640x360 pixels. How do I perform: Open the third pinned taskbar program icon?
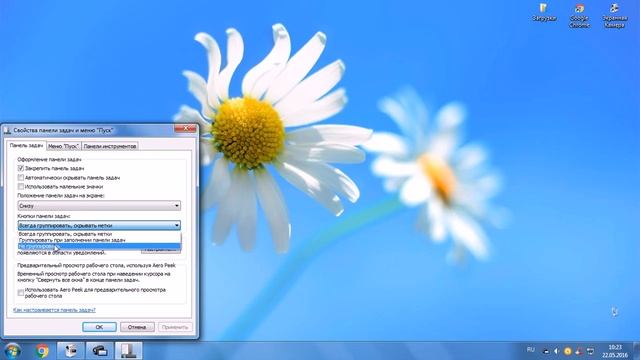[x=71, y=351]
